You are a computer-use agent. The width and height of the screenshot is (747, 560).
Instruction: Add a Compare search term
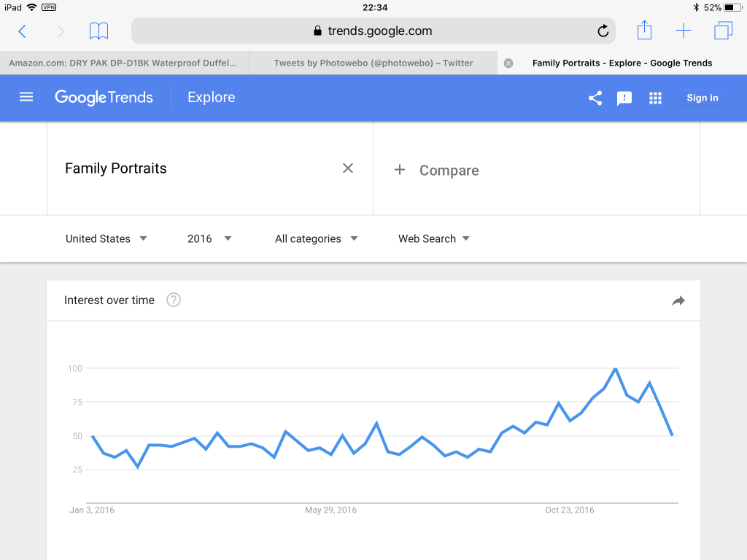(x=436, y=171)
